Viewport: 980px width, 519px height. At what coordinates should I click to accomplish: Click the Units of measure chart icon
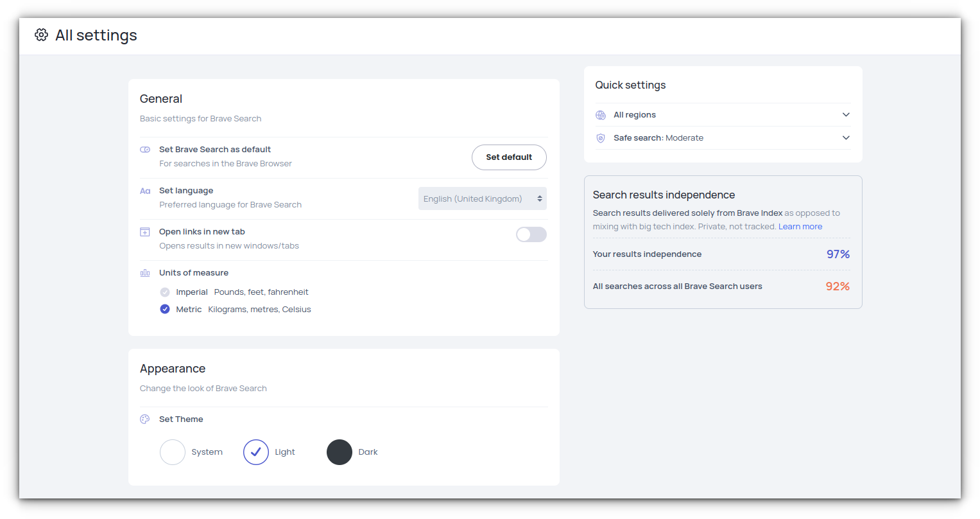(145, 273)
